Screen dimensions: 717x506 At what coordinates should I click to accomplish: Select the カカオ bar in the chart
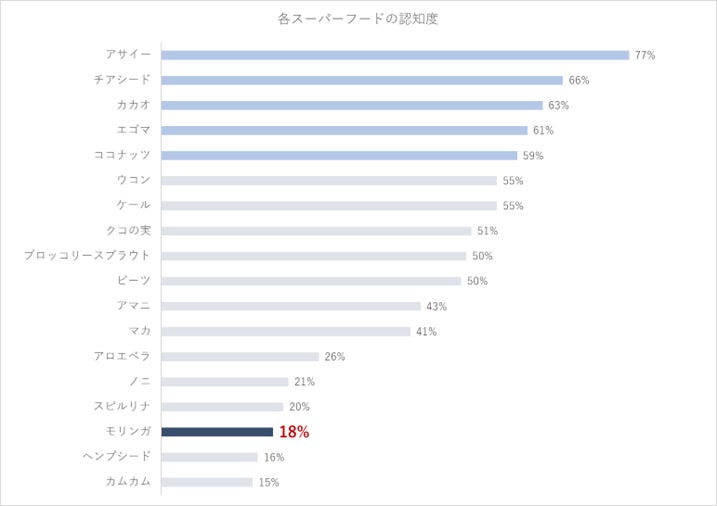[x=351, y=105]
